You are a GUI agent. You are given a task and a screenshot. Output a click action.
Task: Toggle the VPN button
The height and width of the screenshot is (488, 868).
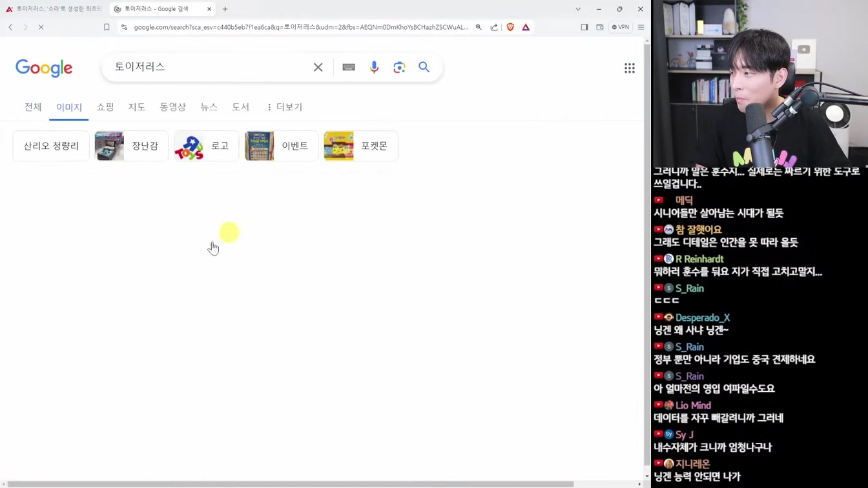click(x=621, y=27)
